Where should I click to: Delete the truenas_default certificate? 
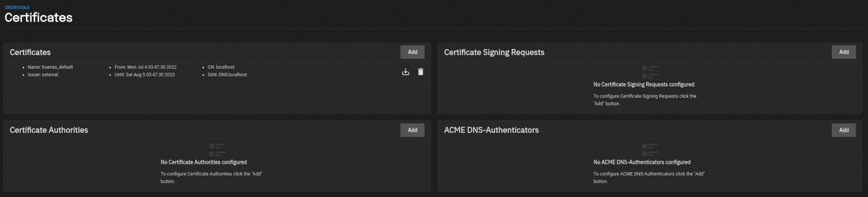point(420,72)
